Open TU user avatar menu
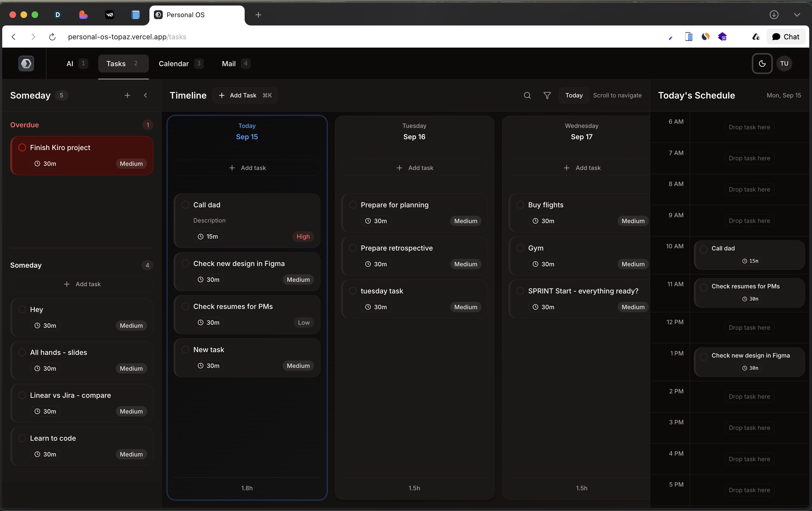812x511 pixels. click(x=784, y=63)
